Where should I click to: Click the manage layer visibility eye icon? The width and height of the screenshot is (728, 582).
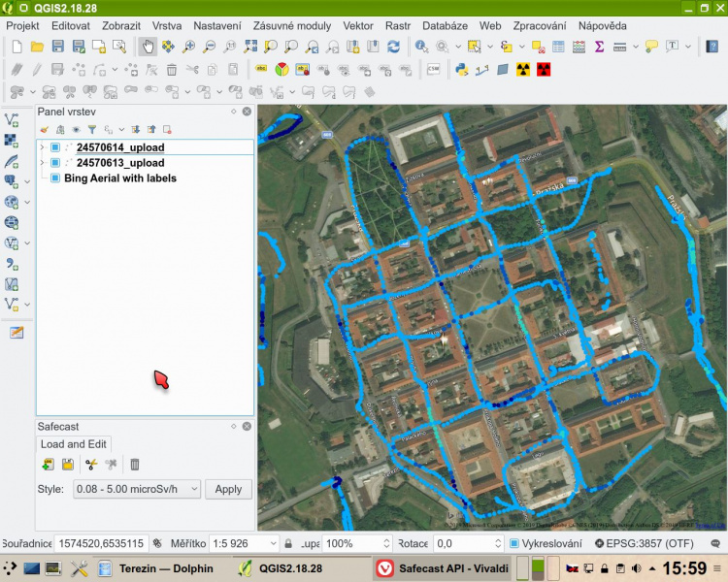click(76, 129)
